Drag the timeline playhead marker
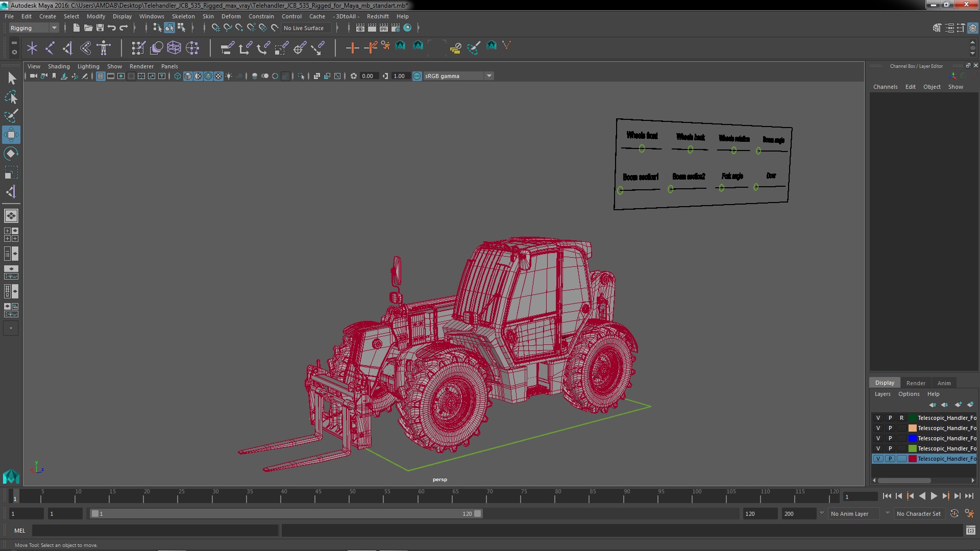 point(14,496)
